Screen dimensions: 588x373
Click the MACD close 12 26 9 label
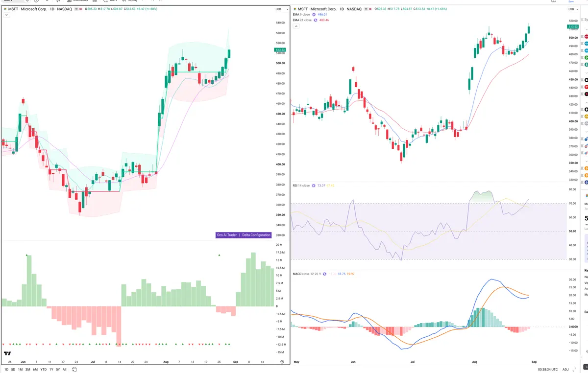pyautogui.click(x=308, y=274)
